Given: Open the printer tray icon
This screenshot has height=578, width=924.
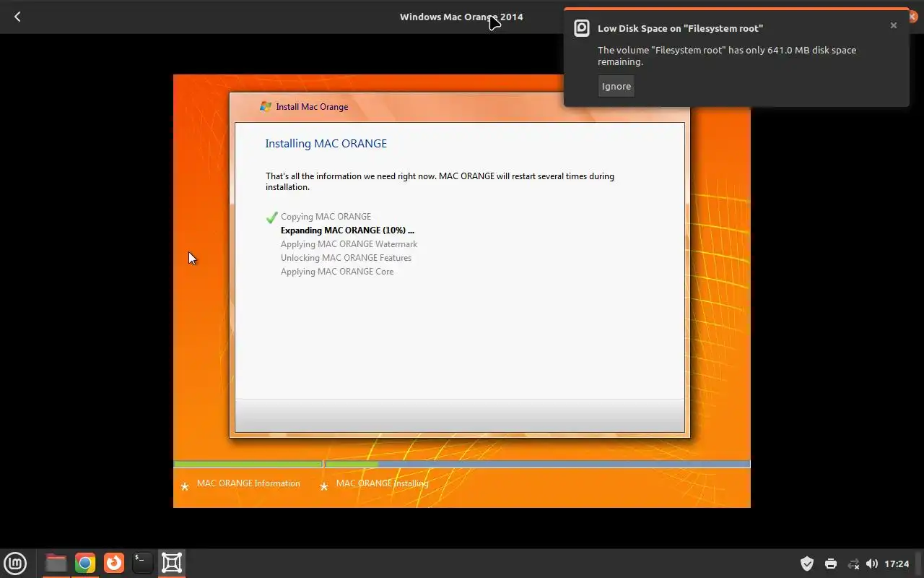Looking at the screenshot, I should [831, 564].
